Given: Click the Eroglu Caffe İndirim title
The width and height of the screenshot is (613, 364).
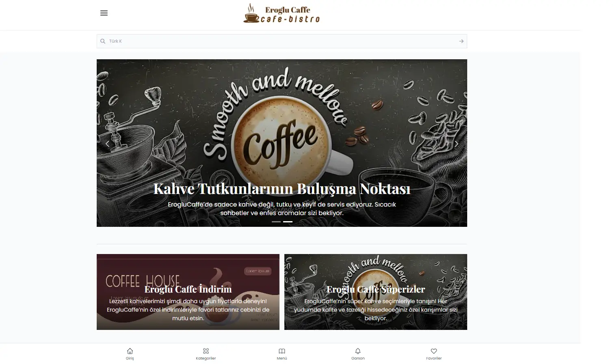Looking at the screenshot, I should pyautogui.click(x=188, y=289).
